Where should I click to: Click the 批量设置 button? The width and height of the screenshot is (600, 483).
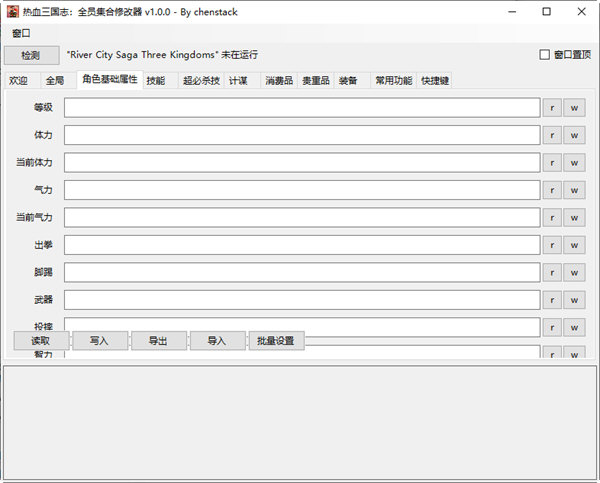coord(276,341)
